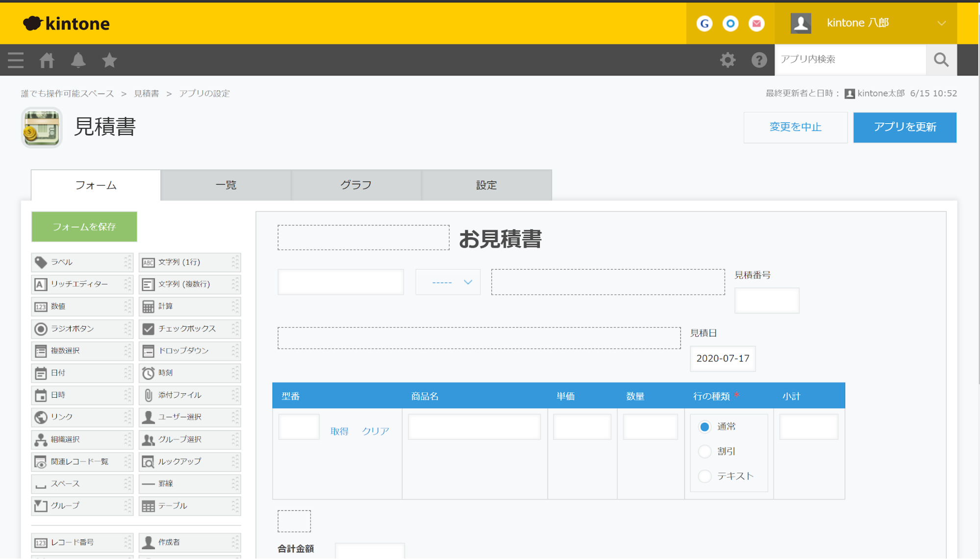Viewport: 980px width, 559px height.
Task: Select the 計算 field part
Action: tap(190, 306)
